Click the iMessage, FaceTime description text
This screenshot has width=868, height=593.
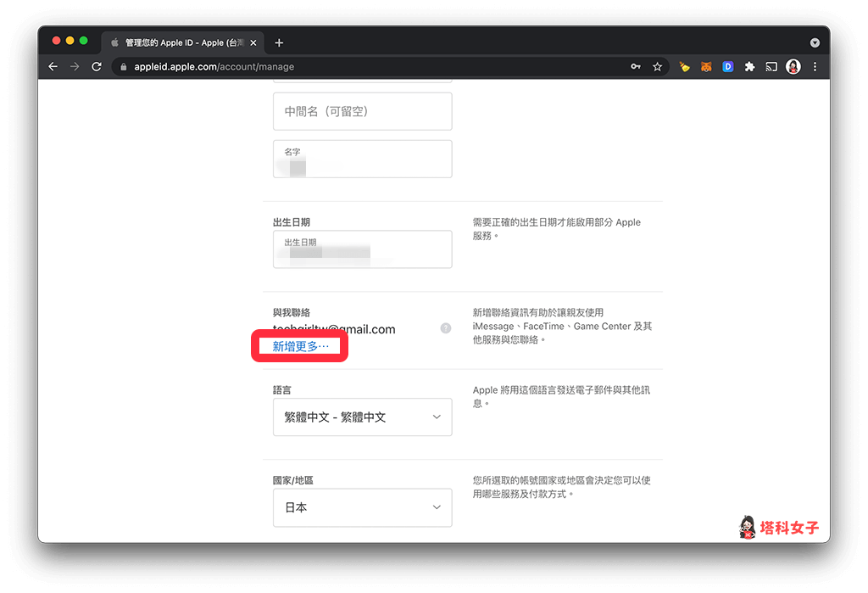[562, 326]
